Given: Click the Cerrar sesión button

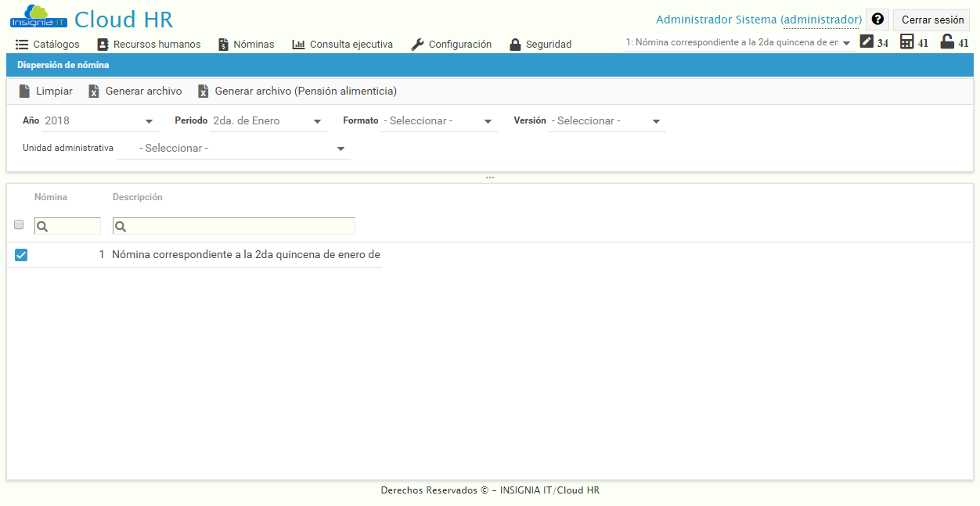Looking at the screenshot, I should tap(931, 19).
